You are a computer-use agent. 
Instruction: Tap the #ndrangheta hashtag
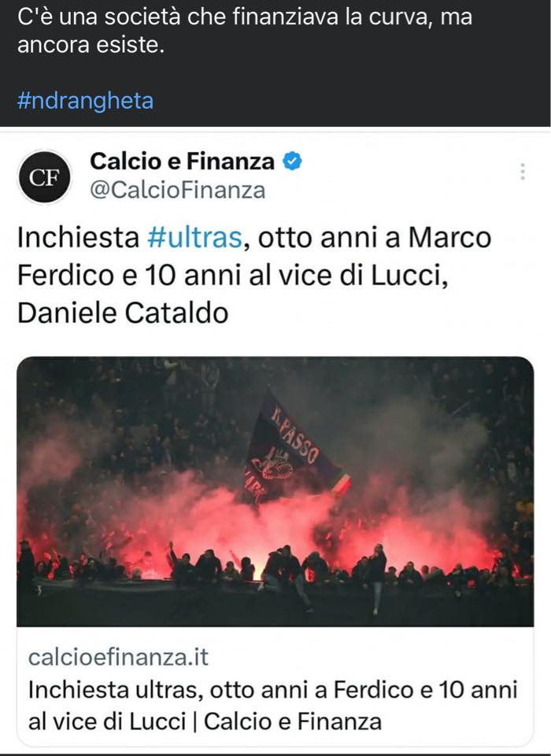pyautogui.click(x=85, y=101)
